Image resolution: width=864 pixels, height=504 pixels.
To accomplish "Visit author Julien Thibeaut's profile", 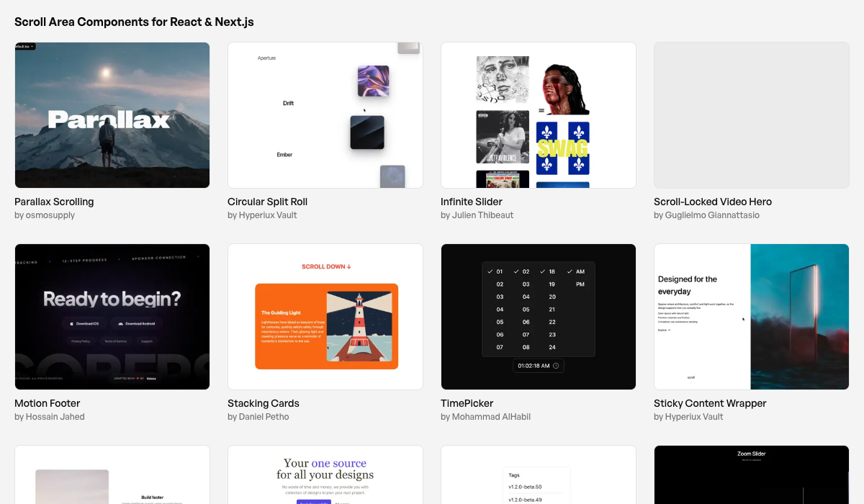I will (483, 215).
